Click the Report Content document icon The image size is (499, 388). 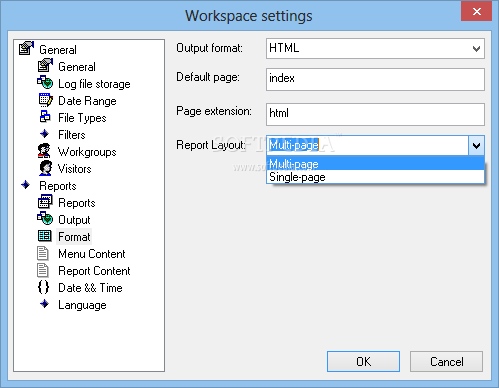(43, 270)
